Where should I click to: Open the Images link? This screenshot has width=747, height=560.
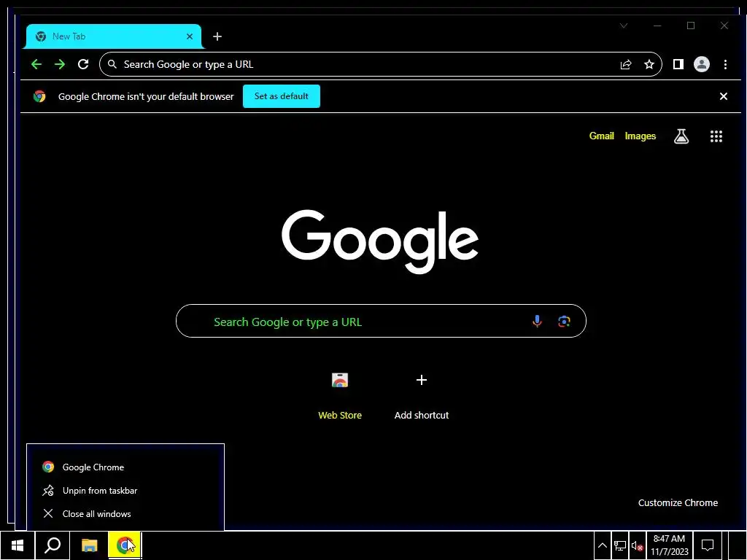640,136
